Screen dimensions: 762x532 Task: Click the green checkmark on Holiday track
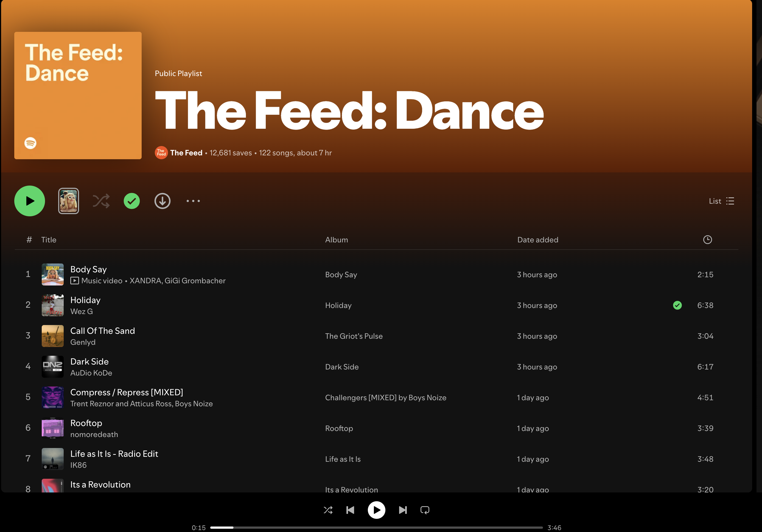click(x=677, y=305)
